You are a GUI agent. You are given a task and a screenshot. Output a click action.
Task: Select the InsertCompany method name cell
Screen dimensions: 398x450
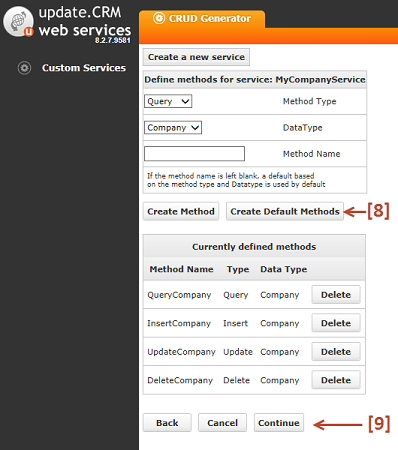(179, 323)
